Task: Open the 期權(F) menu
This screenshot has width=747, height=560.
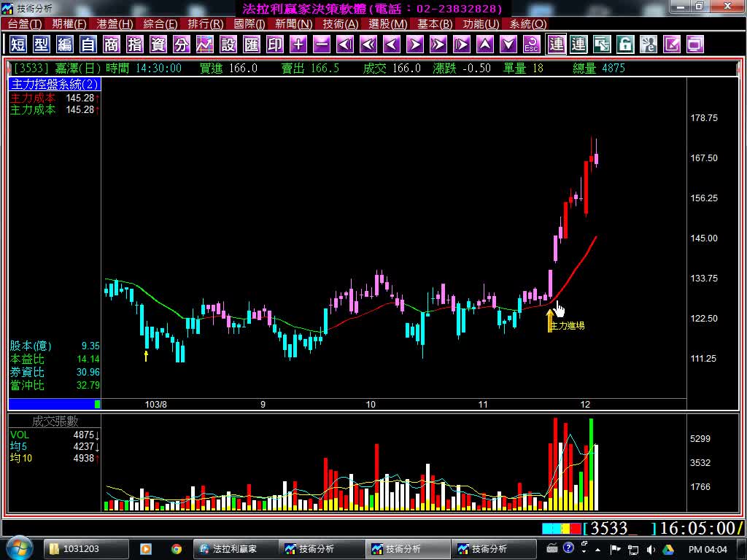Action: tap(69, 24)
